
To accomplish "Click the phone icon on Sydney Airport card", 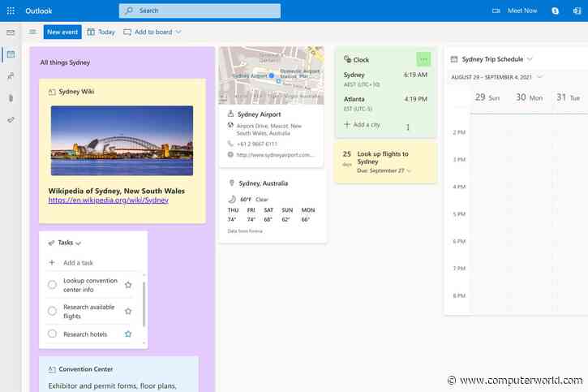I will pyautogui.click(x=230, y=144).
